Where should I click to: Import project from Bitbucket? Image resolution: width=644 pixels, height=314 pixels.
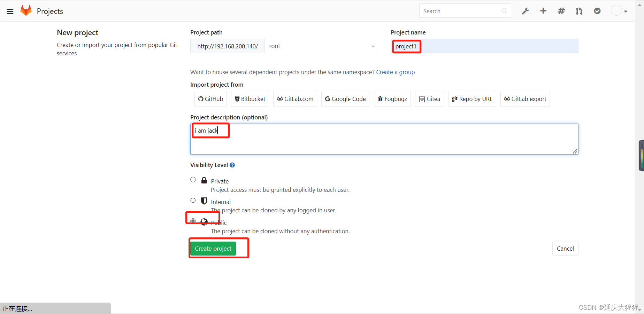pos(250,99)
